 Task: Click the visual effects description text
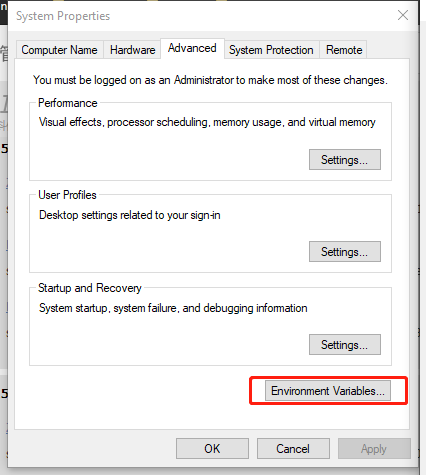click(207, 122)
